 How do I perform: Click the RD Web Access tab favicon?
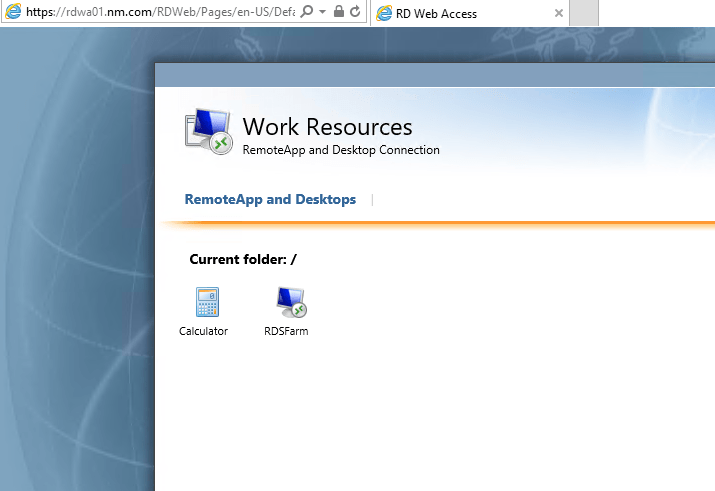[384, 13]
